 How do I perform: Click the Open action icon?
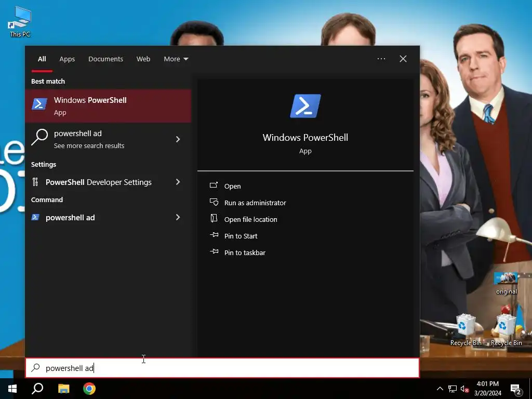coord(214,185)
